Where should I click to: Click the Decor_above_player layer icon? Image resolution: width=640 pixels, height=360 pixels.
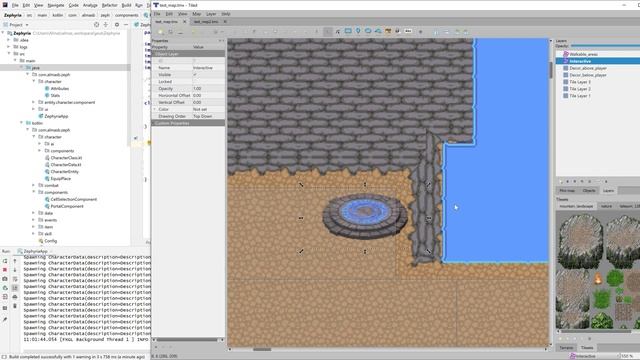click(566, 68)
